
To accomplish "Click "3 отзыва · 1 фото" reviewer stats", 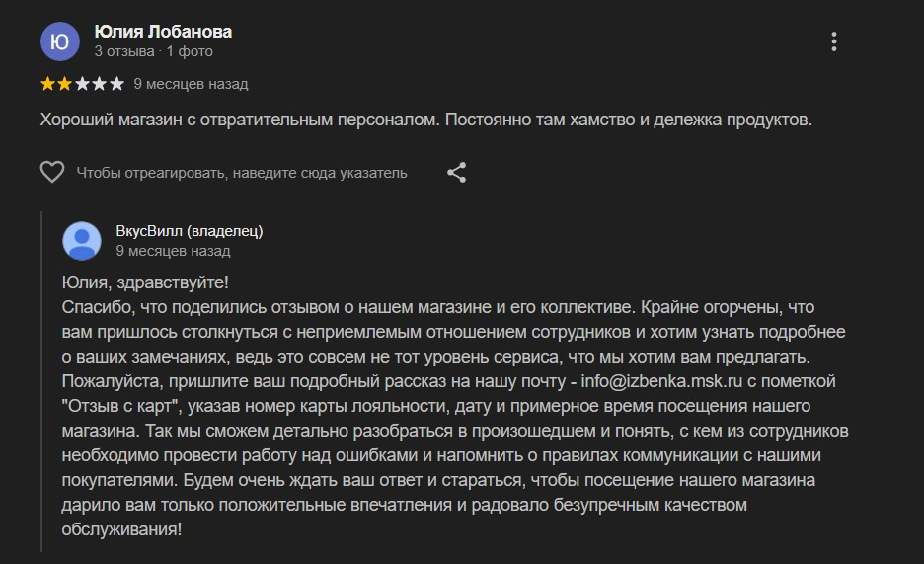I will click(153, 51).
